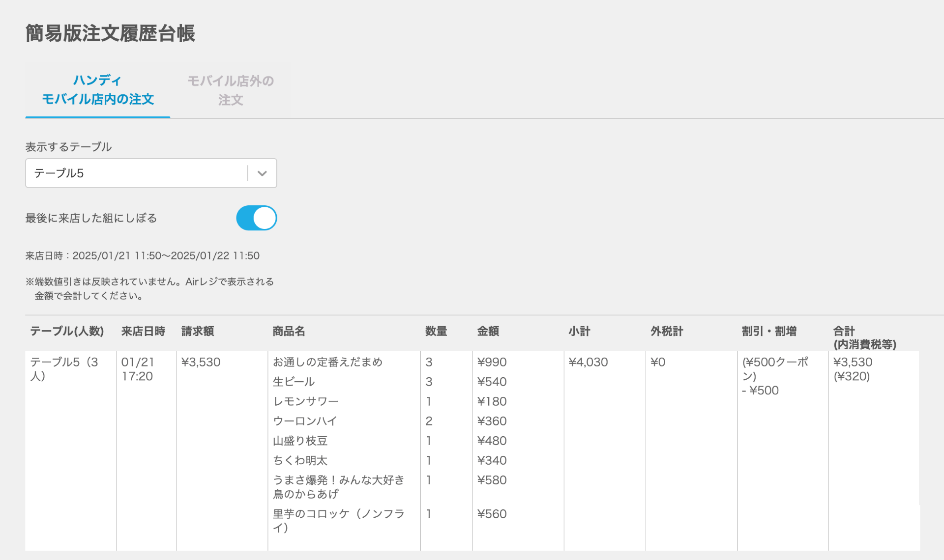Click the ¥480 price value
This screenshot has width=944, height=560.
pyautogui.click(x=492, y=441)
